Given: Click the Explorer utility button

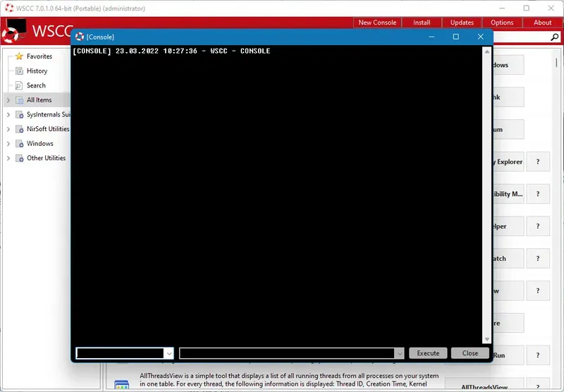Looking at the screenshot, I should coord(508,162).
